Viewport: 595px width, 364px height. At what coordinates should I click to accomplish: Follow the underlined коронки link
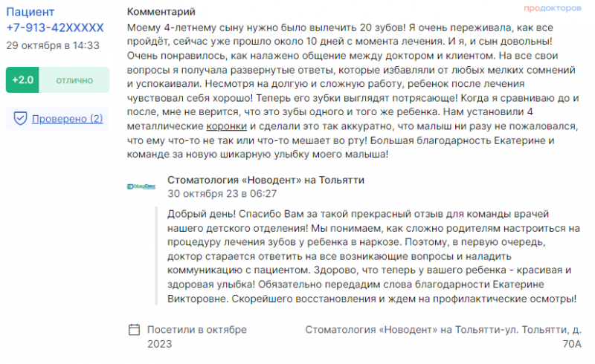(227, 126)
